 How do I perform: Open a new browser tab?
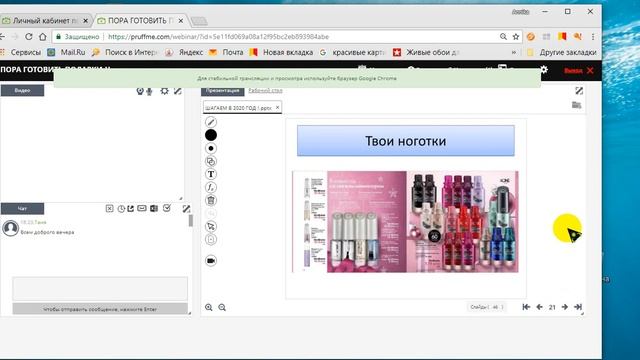[x=199, y=21]
